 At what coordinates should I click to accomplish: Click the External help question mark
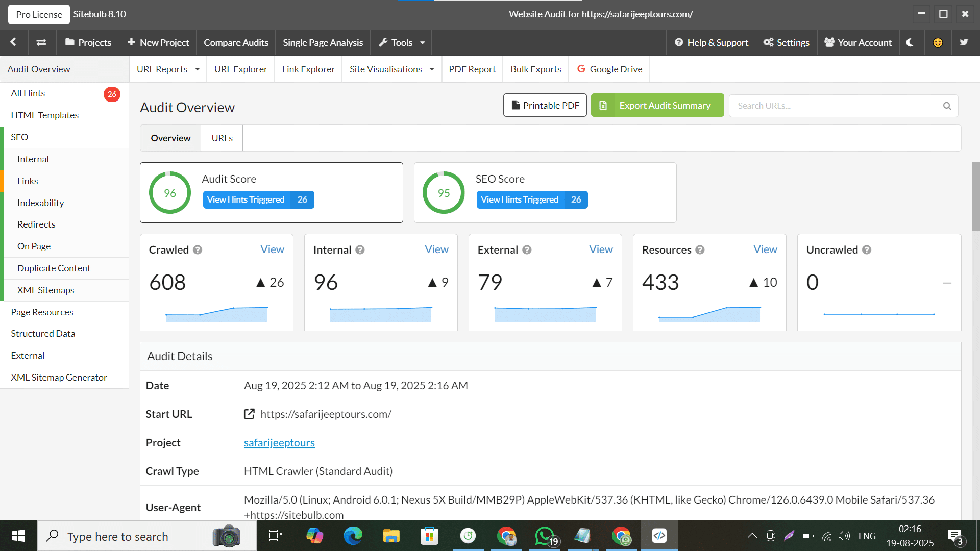click(527, 249)
